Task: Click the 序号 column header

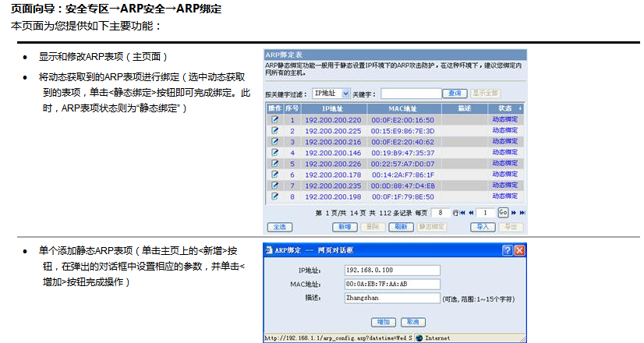Action: tap(292, 108)
